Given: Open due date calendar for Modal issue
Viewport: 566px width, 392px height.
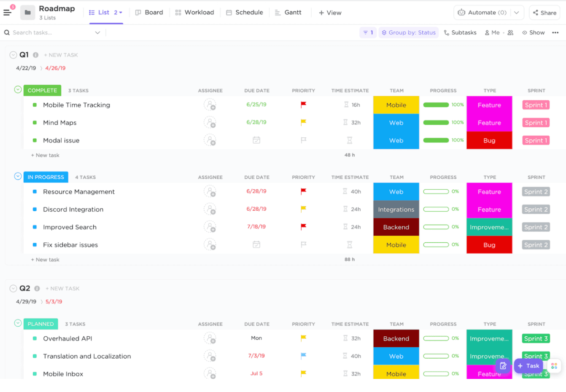Looking at the screenshot, I should point(256,140).
